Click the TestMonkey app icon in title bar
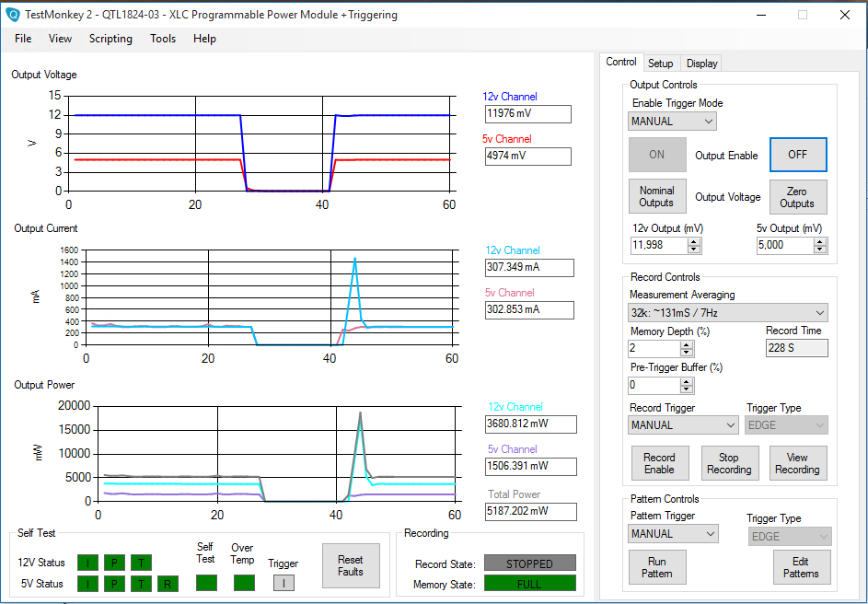 13,15
